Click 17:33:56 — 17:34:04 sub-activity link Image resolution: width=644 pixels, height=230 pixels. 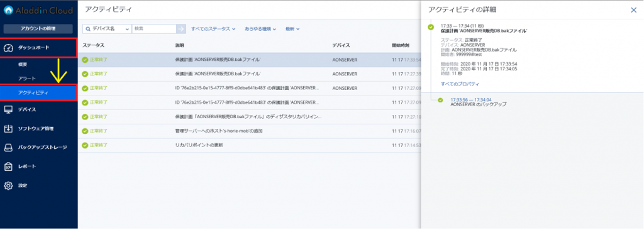(471, 99)
